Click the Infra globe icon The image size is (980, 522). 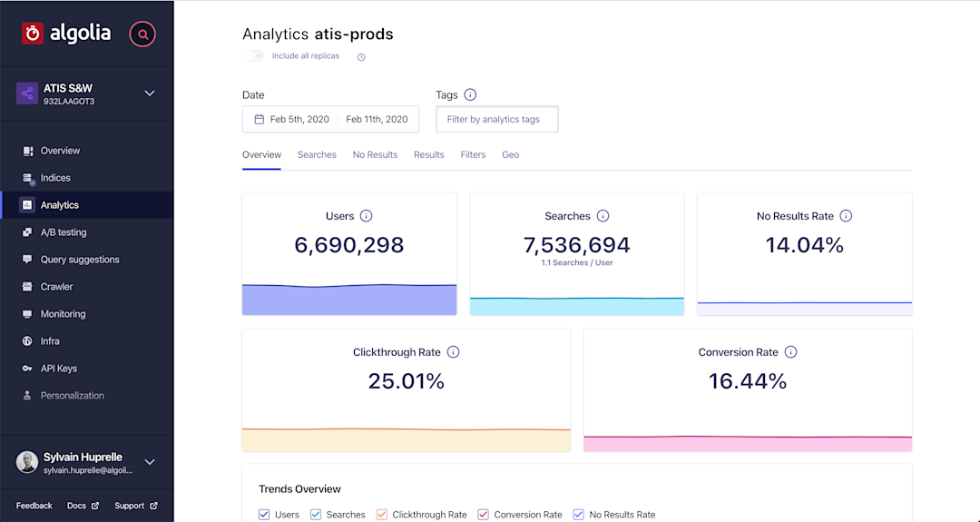coord(27,341)
